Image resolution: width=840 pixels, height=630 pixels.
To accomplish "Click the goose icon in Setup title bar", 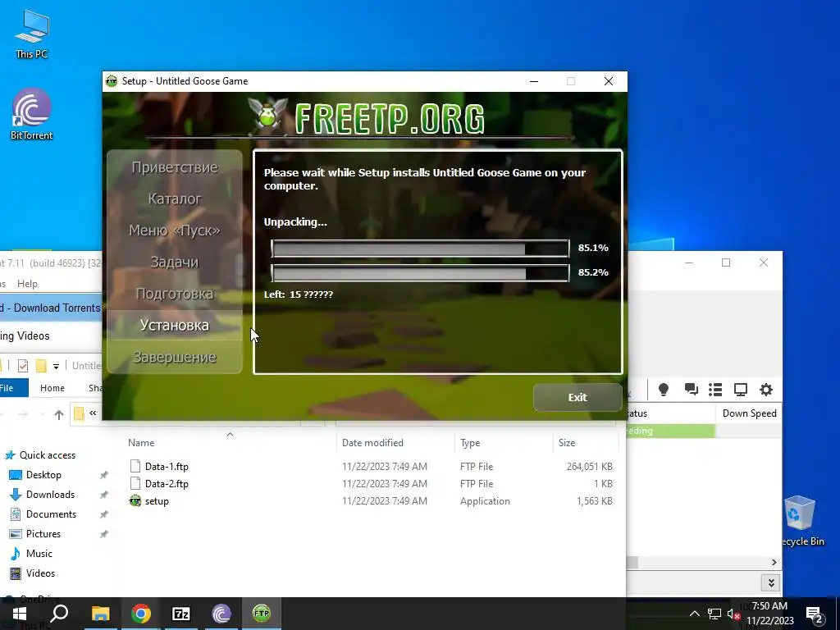I will (112, 81).
